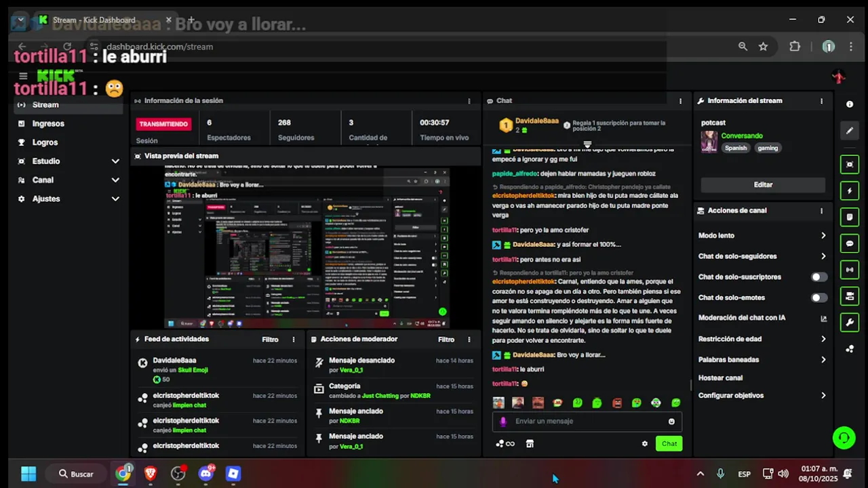868x488 pixels.
Task: Toggle the stream preview panel icon in right rail
Action: 850,164
